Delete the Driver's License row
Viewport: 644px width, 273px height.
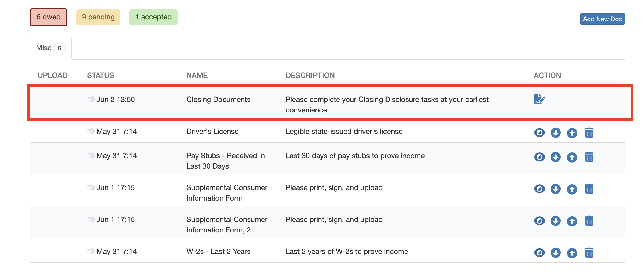click(x=589, y=133)
